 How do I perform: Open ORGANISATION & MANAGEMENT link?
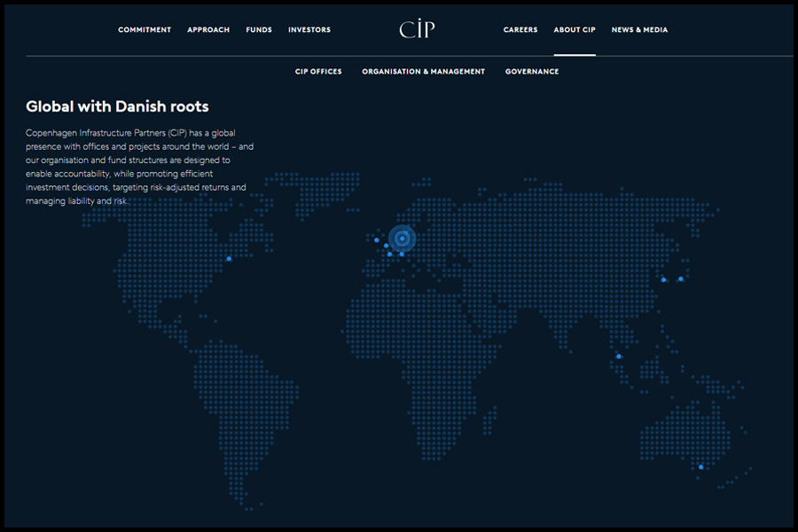(x=423, y=71)
